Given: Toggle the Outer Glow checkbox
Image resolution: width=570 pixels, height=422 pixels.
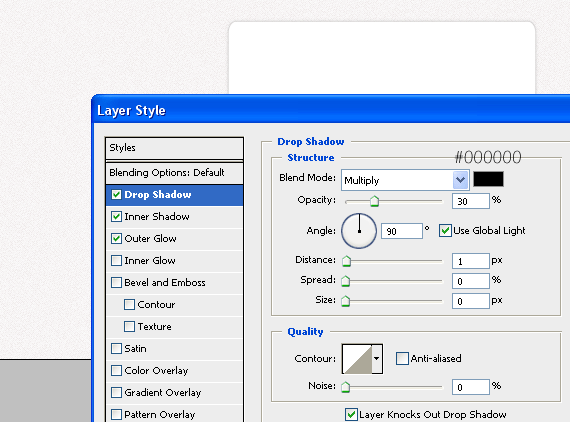Looking at the screenshot, I should click(116, 239).
